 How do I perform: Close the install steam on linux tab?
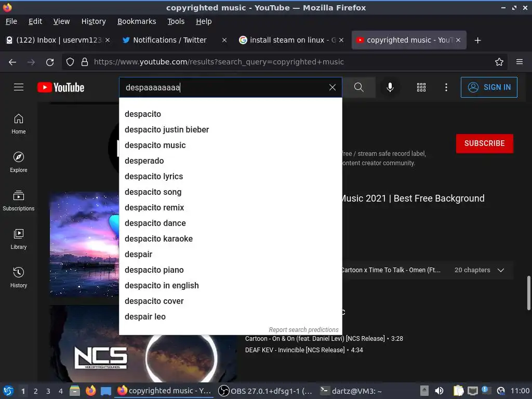341,40
